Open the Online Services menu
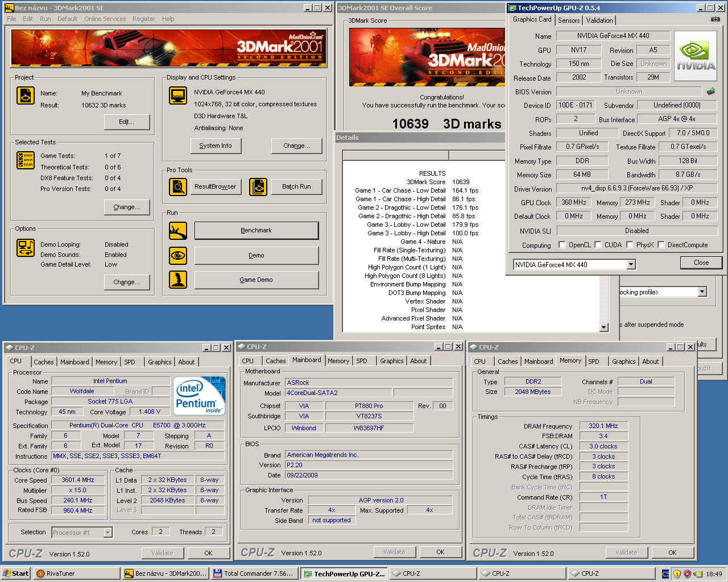 coord(105,19)
